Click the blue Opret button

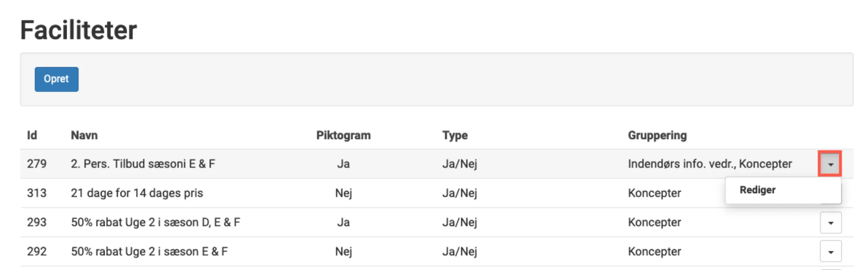click(x=56, y=79)
